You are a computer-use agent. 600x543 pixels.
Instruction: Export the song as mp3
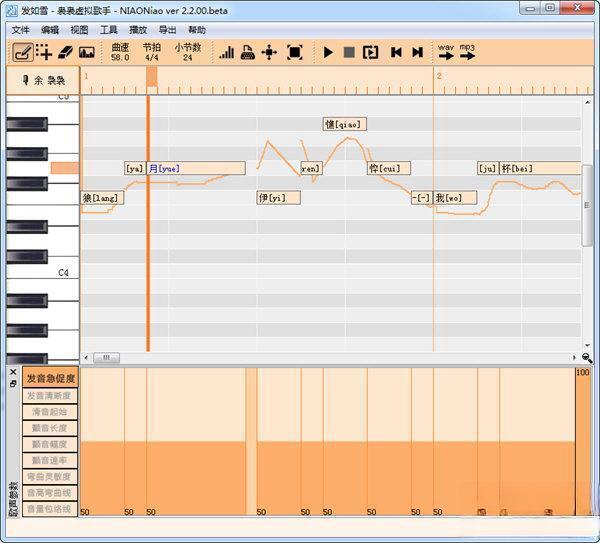(x=467, y=52)
